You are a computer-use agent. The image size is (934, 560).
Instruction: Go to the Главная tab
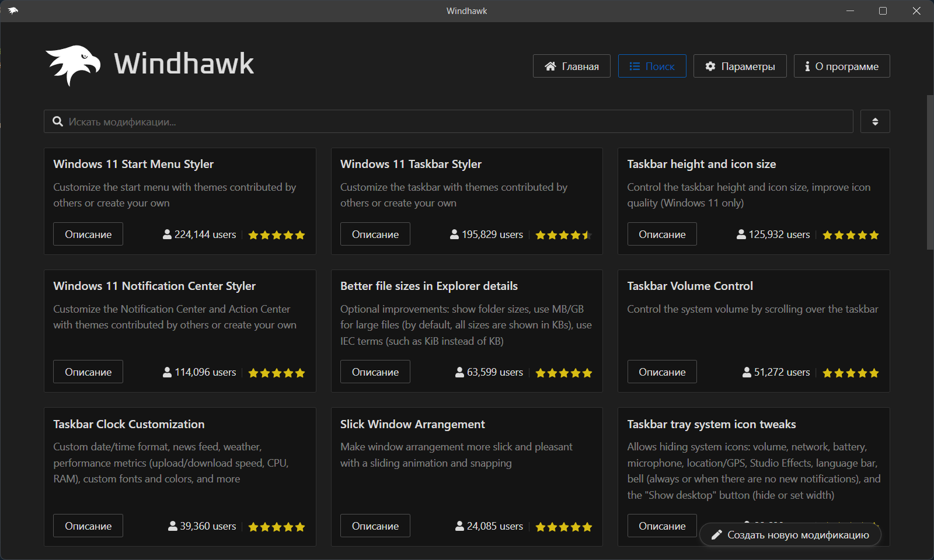[x=571, y=66]
